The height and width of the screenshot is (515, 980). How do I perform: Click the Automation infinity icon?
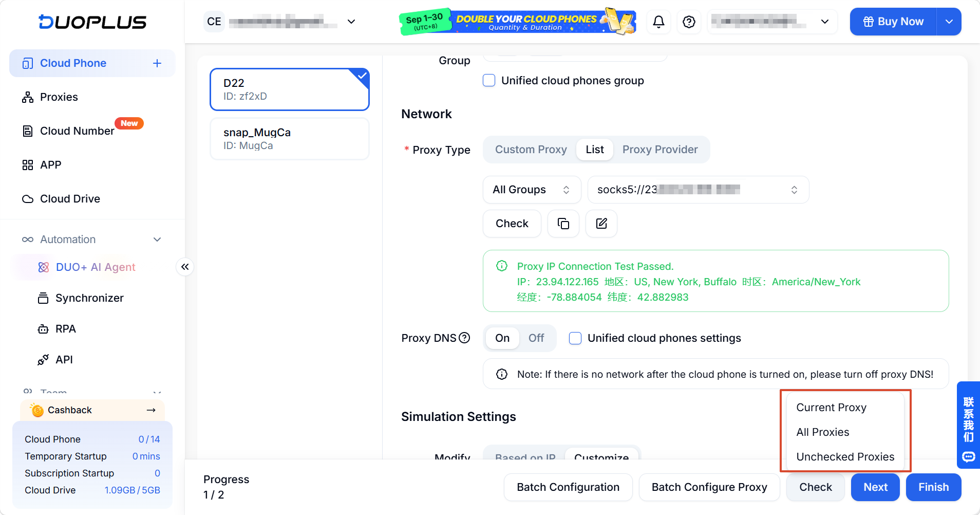pyautogui.click(x=28, y=240)
